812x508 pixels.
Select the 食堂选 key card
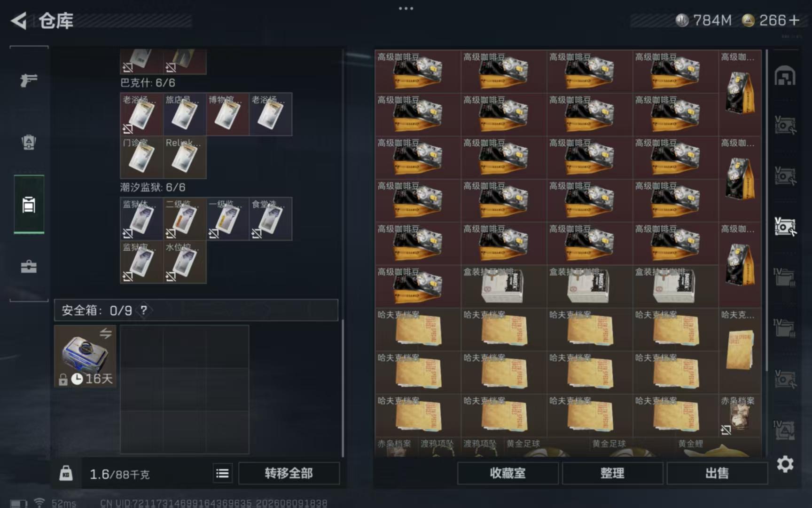pyautogui.click(x=271, y=219)
